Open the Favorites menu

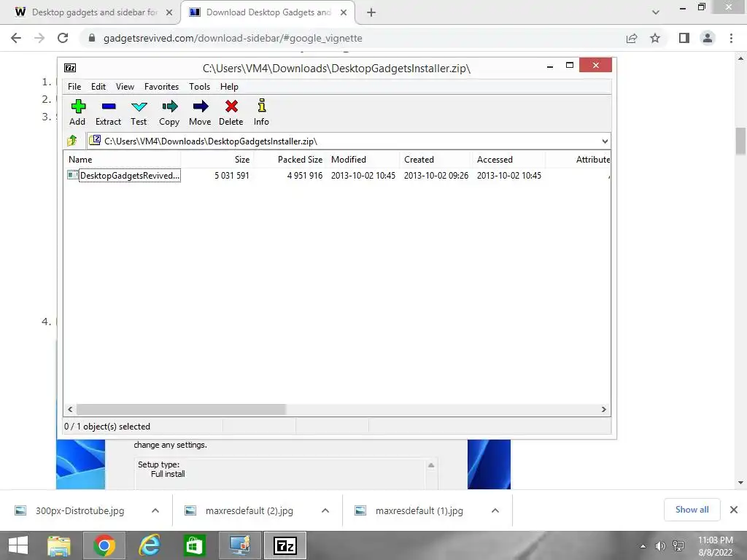pos(161,87)
